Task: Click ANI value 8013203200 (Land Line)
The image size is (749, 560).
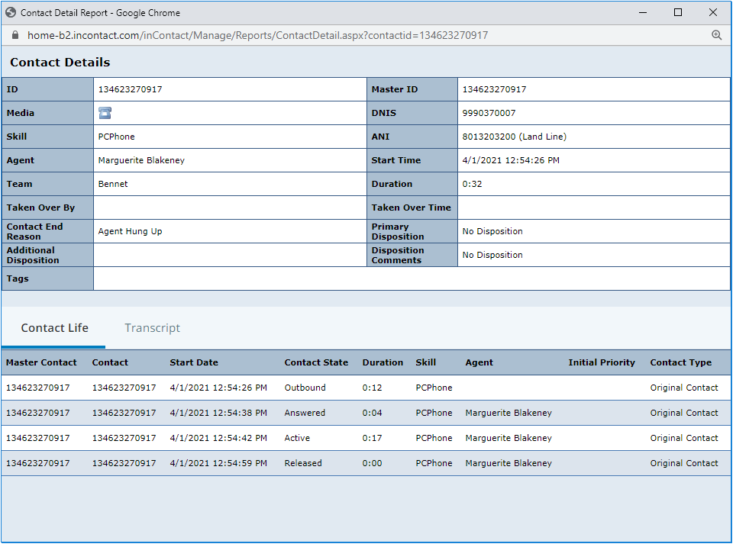Action: pos(515,137)
